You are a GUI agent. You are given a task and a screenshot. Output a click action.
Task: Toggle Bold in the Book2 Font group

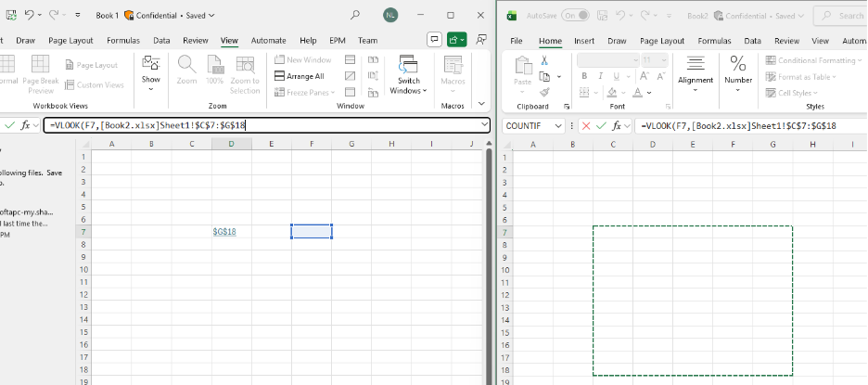pos(584,76)
